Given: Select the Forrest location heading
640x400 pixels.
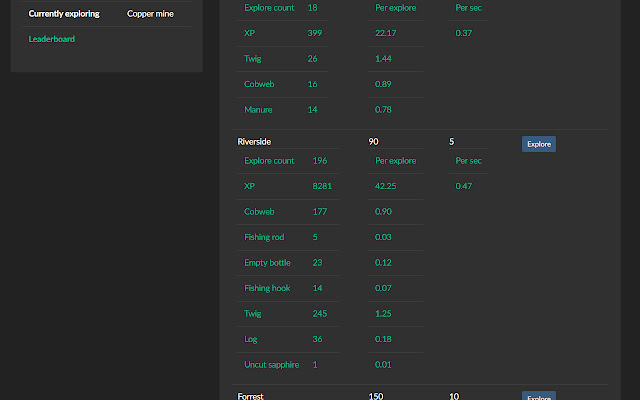Looking at the screenshot, I should tap(251, 396).
